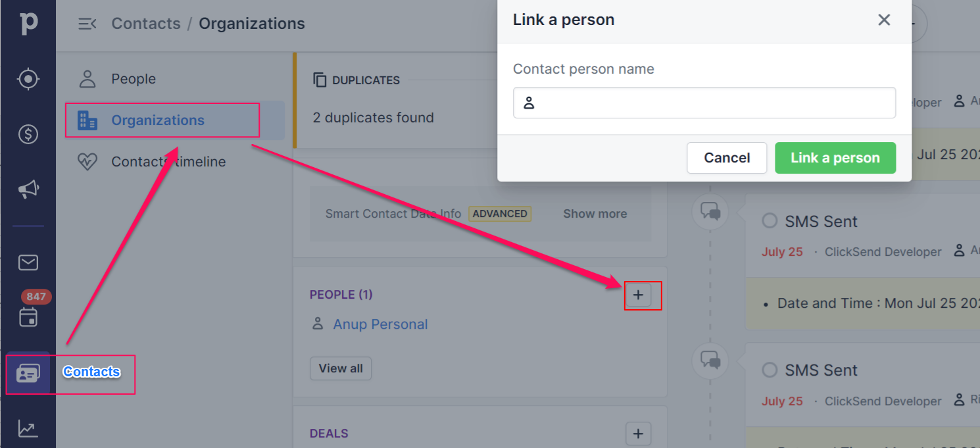
Task: Open Anup Personal contact link
Action: (380, 324)
